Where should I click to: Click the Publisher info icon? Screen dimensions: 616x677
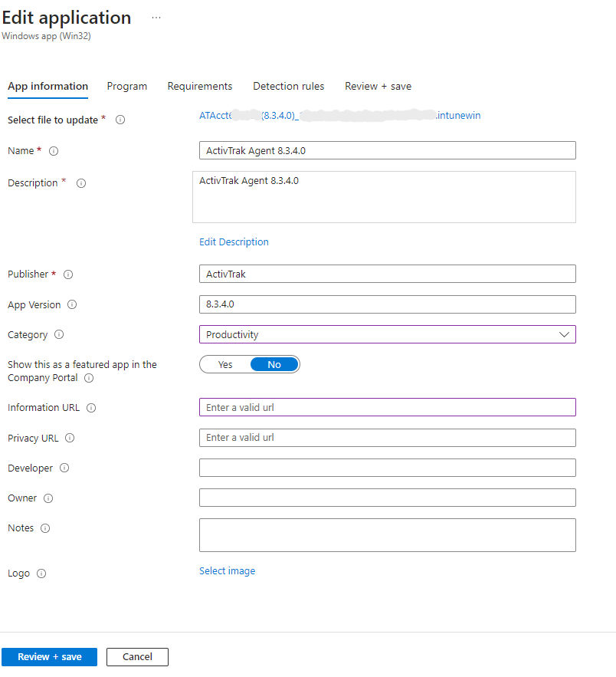point(68,274)
